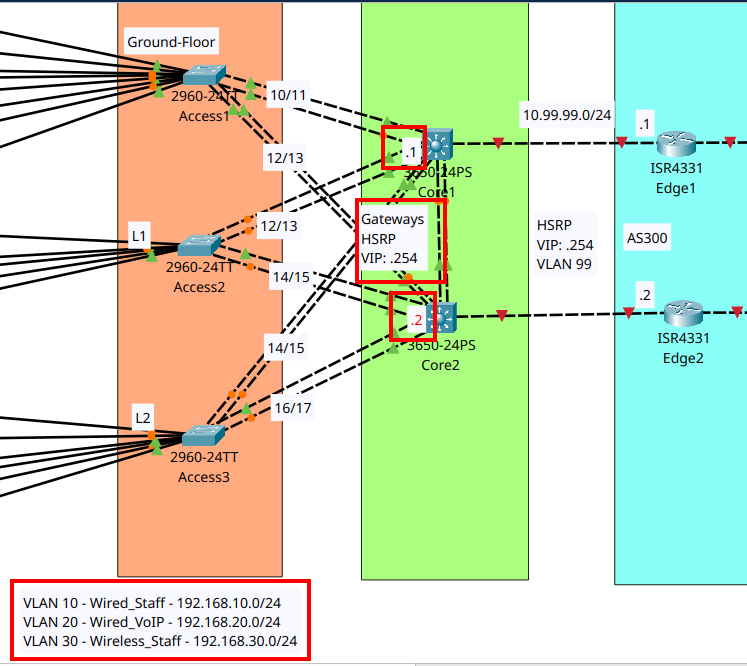The height and width of the screenshot is (666, 747).
Task: Click the red link-down marker left of Edge2
Action: pyautogui.click(x=628, y=313)
